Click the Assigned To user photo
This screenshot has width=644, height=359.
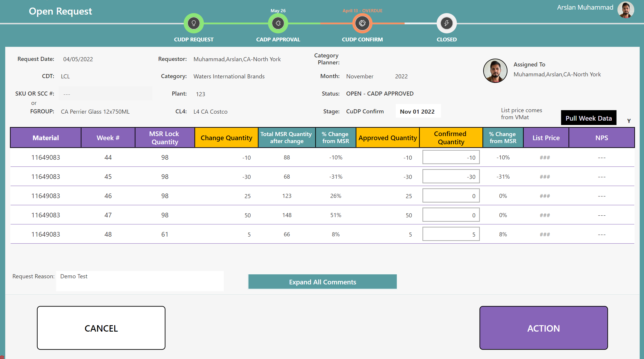pos(495,71)
